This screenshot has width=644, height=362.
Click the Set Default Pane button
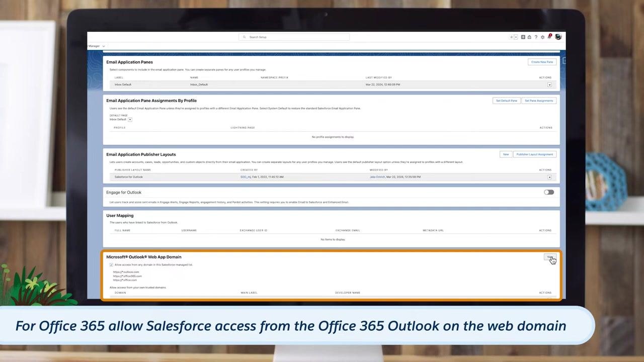point(507,101)
